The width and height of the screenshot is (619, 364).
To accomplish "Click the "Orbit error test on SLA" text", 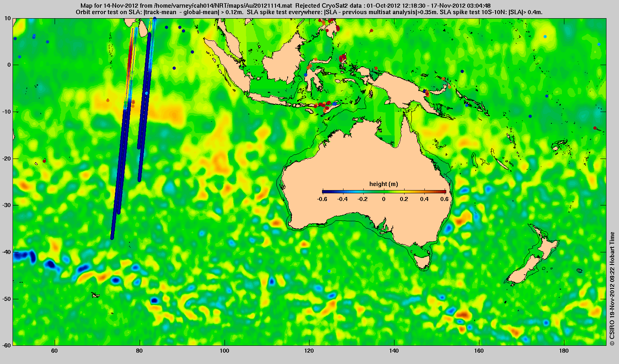I will coord(159,13).
